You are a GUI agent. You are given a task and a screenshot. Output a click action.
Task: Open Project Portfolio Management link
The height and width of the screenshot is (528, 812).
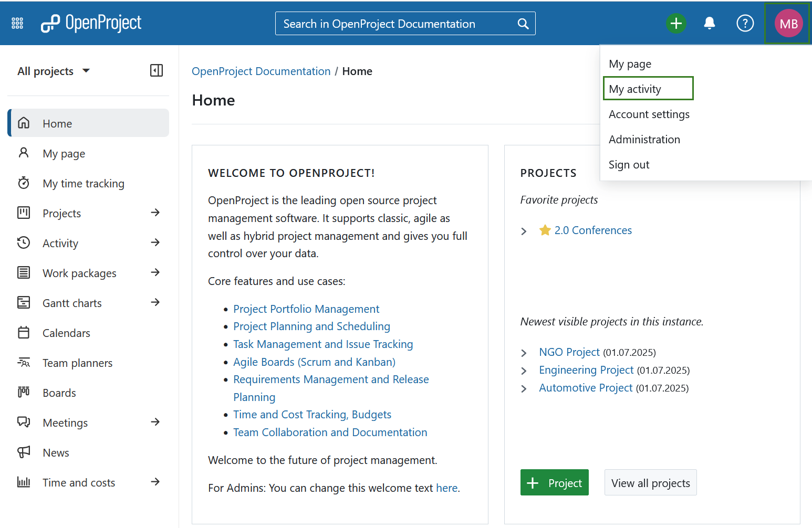(x=306, y=309)
